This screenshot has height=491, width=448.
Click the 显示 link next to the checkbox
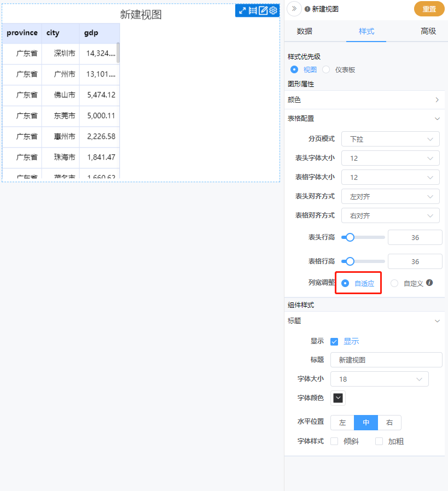[351, 341]
